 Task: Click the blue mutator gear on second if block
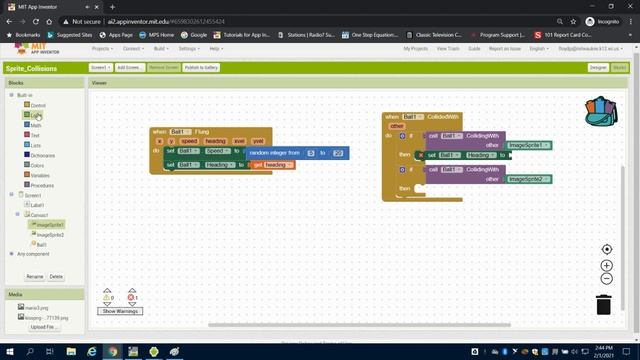point(402,169)
